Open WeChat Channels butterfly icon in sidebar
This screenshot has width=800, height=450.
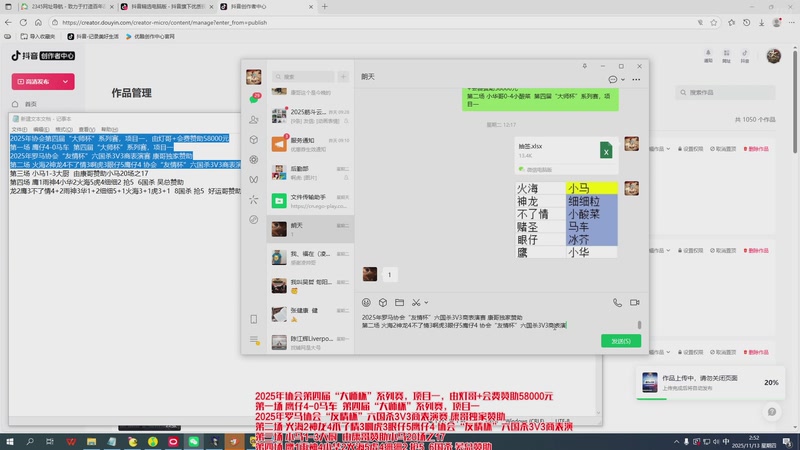coord(254,179)
